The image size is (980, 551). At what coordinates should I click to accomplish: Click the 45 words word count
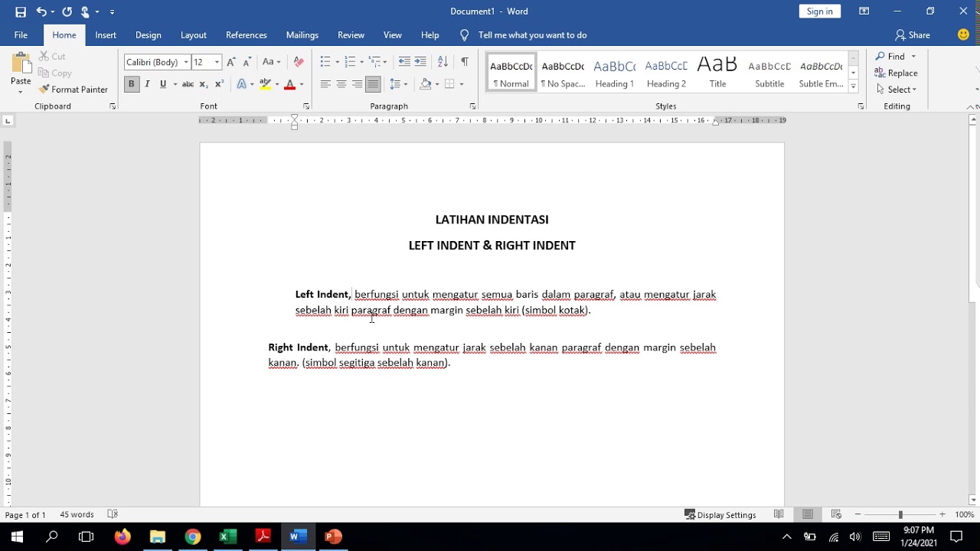pyautogui.click(x=77, y=514)
